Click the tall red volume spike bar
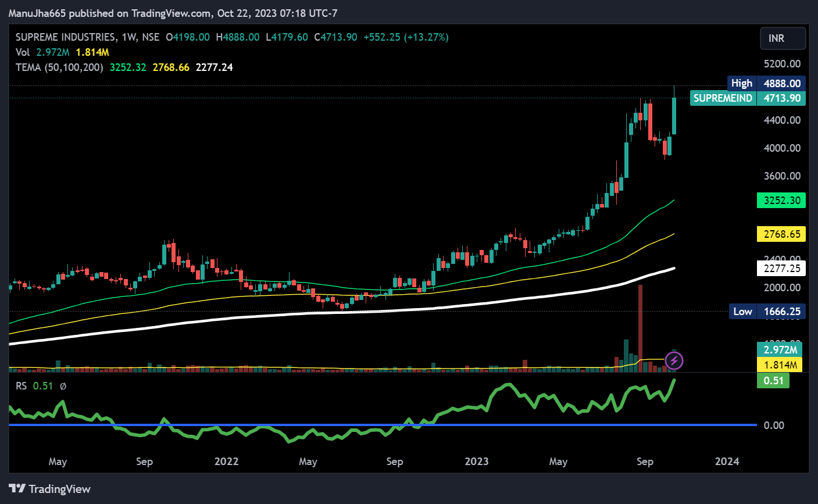818x504 pixels. (x=640, y=328)
